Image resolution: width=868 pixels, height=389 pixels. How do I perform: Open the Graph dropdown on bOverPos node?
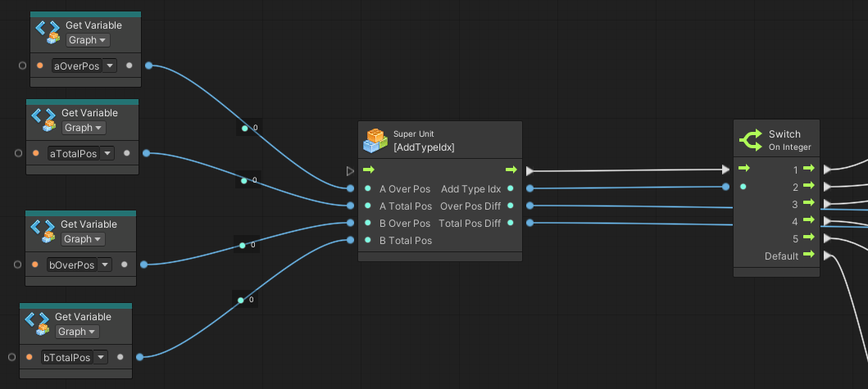83,238
